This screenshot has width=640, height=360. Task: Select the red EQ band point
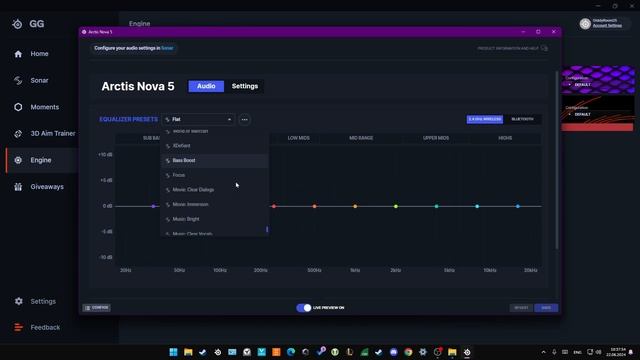pos(274,207)
